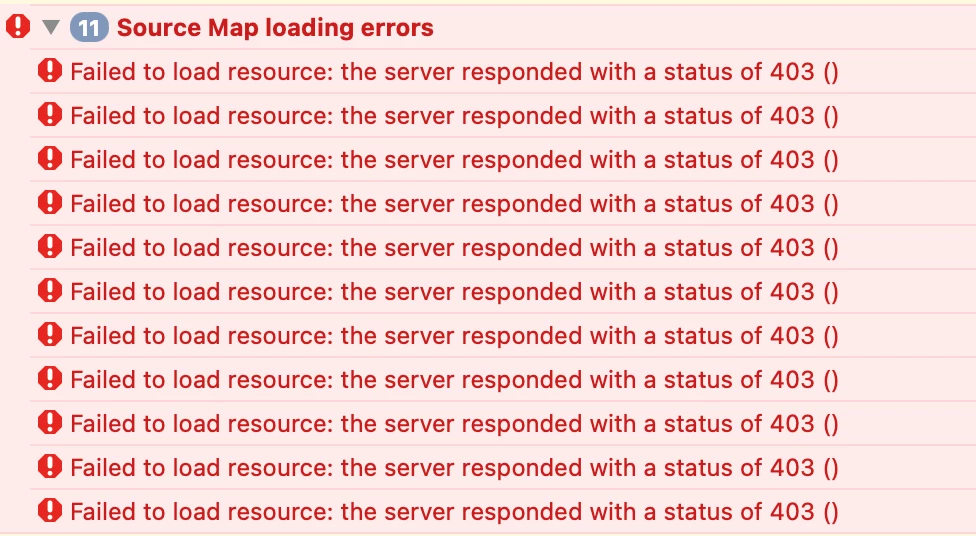Select the Source Map loading errors heading
Viewport: 976px width, 536px height.
[x=275, y=27]
